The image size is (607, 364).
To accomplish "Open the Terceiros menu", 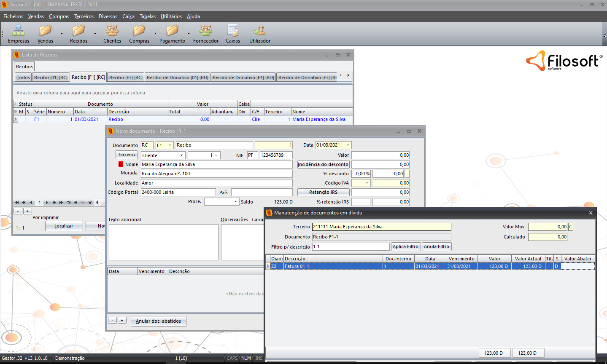I will (84, 16).
